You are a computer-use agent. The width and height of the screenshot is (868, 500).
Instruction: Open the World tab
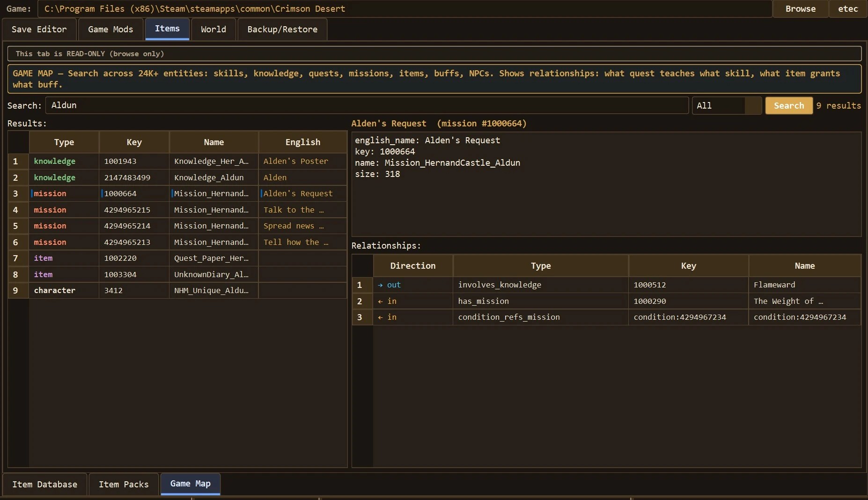(x=213, y=29)
